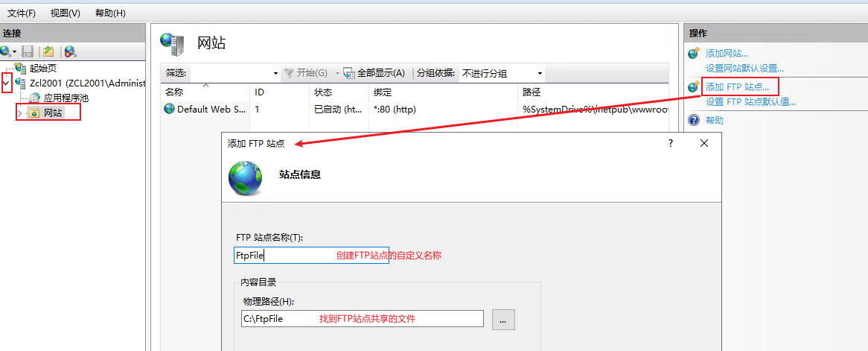Click the 添加网站 globe icon
Image resolution: width=868 pixels, height=351 pixels.
(694, 54)
